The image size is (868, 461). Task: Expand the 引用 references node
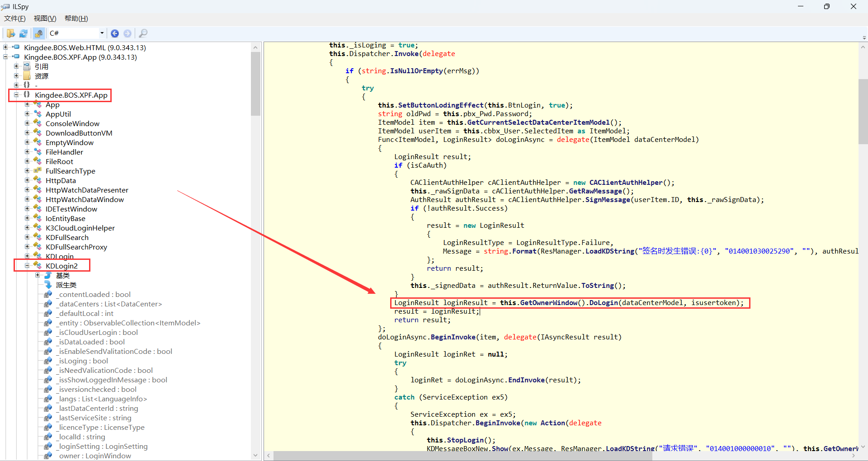pos(16,66)
